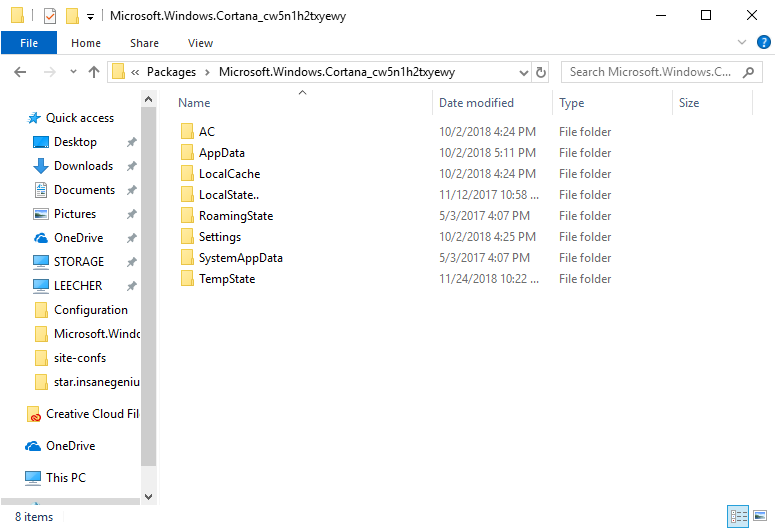Open the recent locations dropdown
The width and height of the screenshot is (776, 529).
click(x=73, y=72)
